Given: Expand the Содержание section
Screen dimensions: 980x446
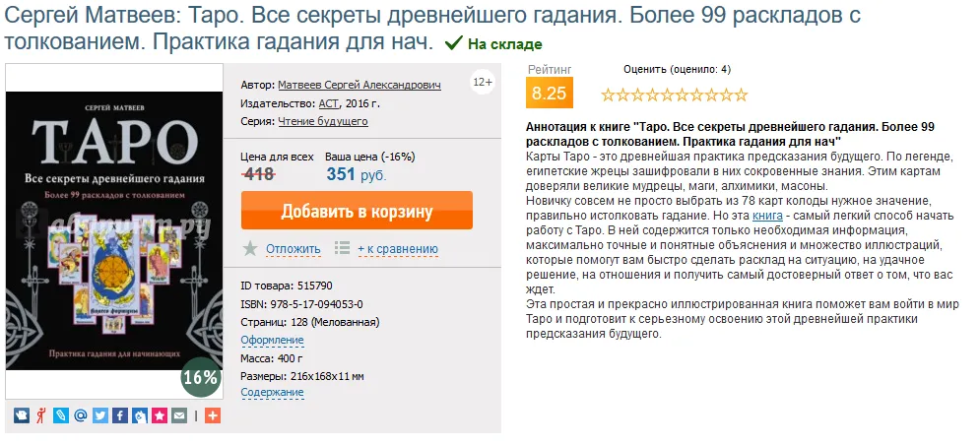Looking at the screenshot, I should pyautogui.click(x=272, y=392).
